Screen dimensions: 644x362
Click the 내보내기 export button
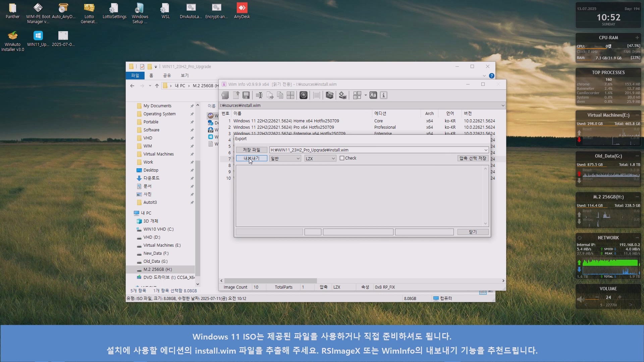point(251,158)
